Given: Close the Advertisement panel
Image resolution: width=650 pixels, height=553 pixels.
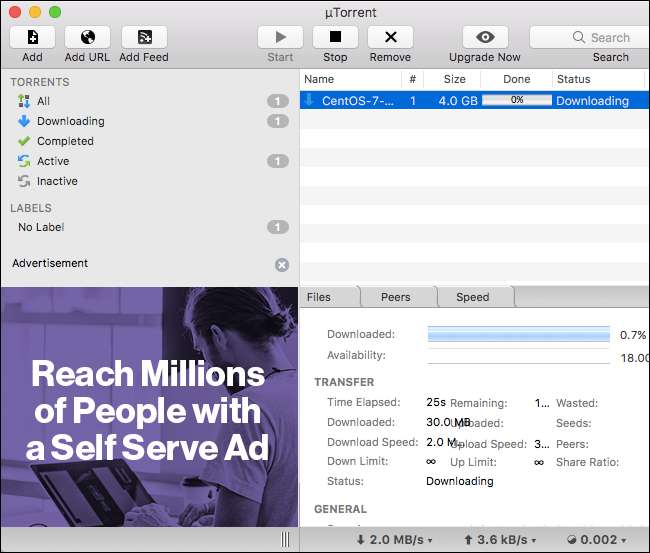Looking at the screenshot, I should pyautogui.click(x=282, y=265).
